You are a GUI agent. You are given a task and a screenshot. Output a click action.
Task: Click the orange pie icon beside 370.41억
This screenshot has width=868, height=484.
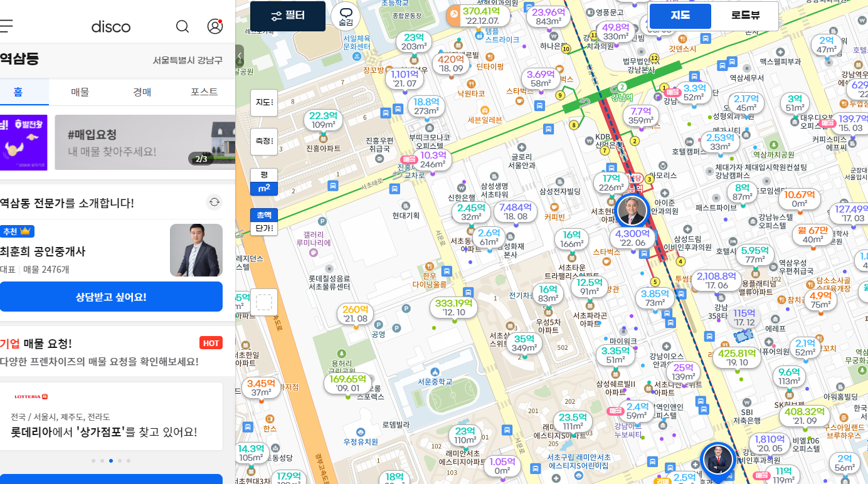pos(453,16)
